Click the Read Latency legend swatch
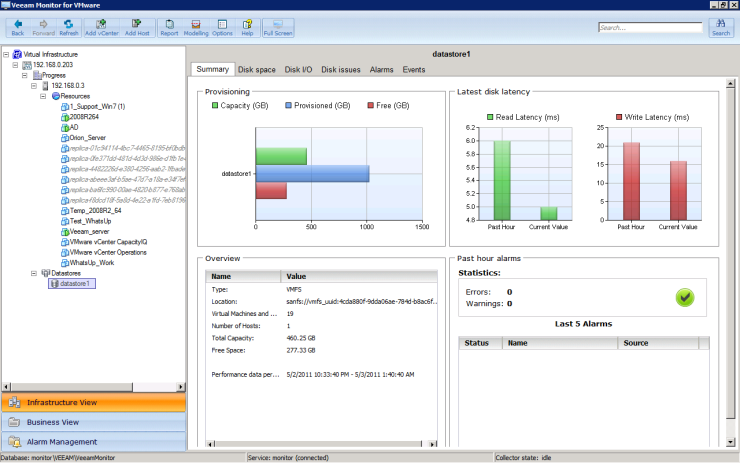 click(490, 117)
